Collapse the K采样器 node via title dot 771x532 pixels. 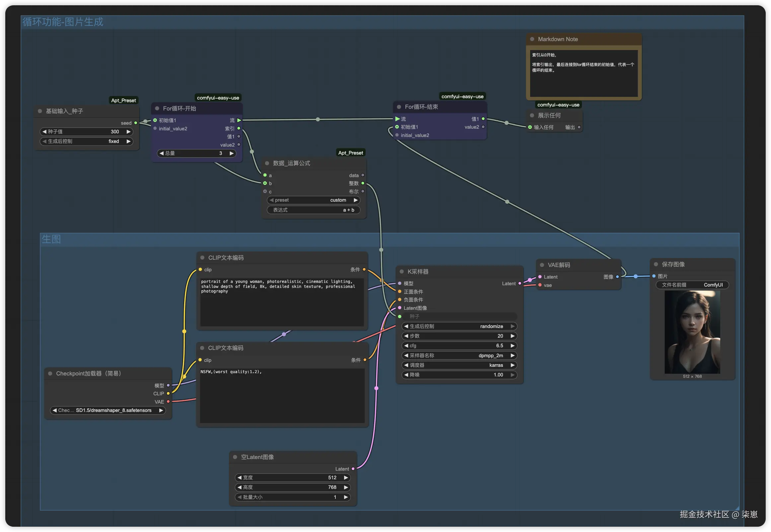401,272
